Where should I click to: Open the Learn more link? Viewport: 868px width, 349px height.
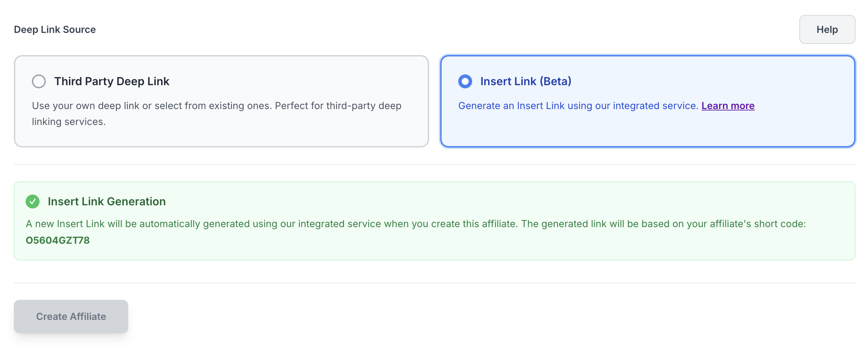pyautogui.click(x=728, y=106)
